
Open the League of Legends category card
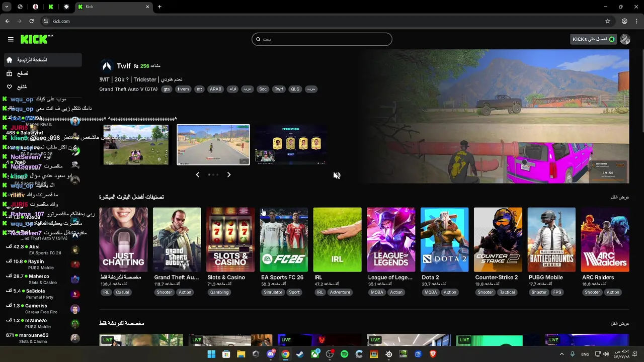[391, 240]
